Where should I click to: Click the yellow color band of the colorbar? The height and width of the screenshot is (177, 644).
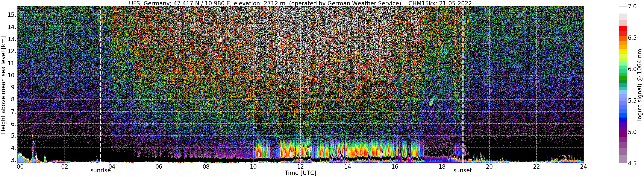(623, 52)
